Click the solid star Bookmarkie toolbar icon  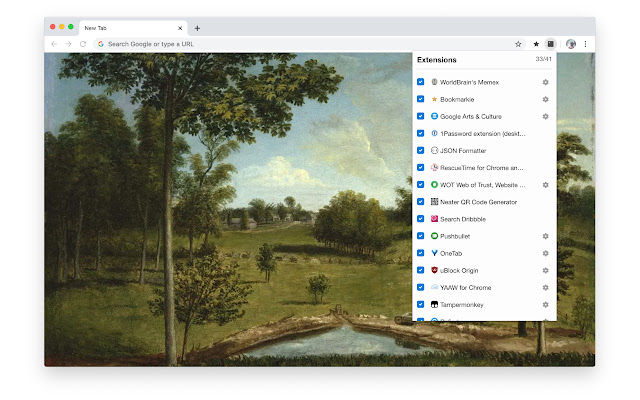[x=536, y=44]
